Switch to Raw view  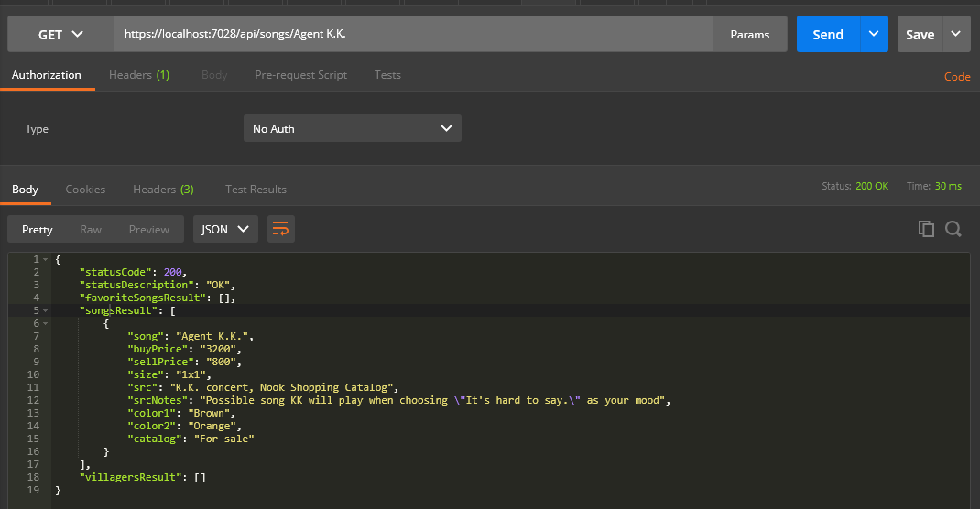point(91,229)
